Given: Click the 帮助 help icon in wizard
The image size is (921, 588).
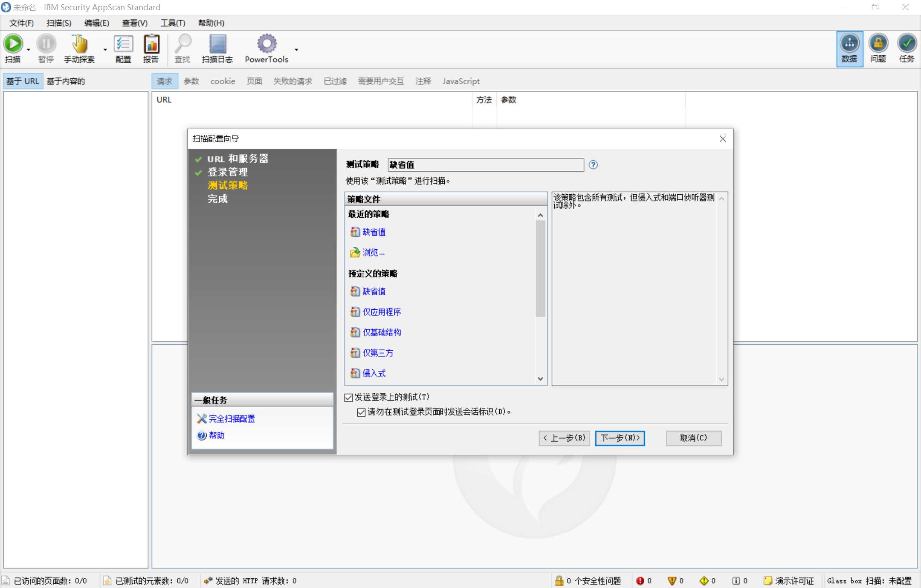Looking at the screenshot, I should 202,435.
